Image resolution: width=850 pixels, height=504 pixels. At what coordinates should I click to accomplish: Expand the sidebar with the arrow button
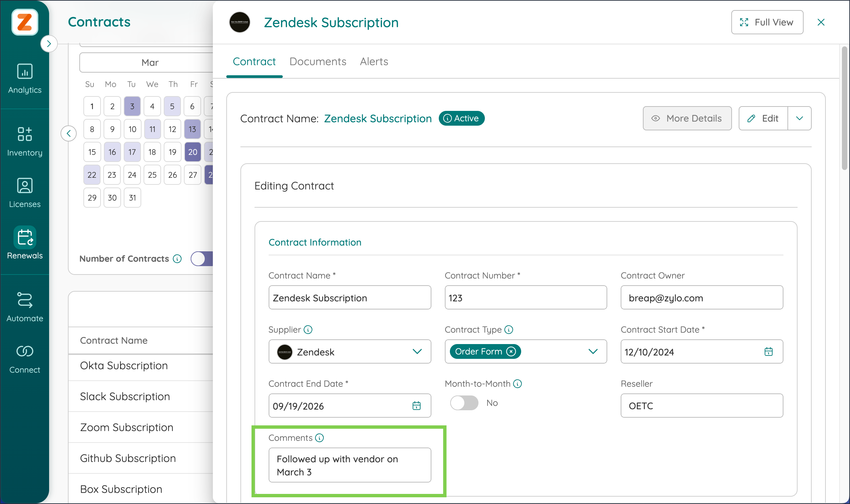[x=49, y=43]
